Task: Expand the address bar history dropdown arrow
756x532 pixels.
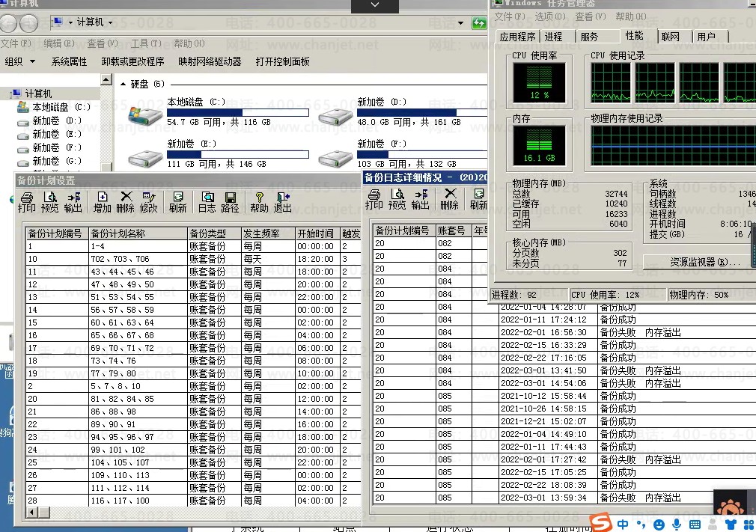Action: 462,23
